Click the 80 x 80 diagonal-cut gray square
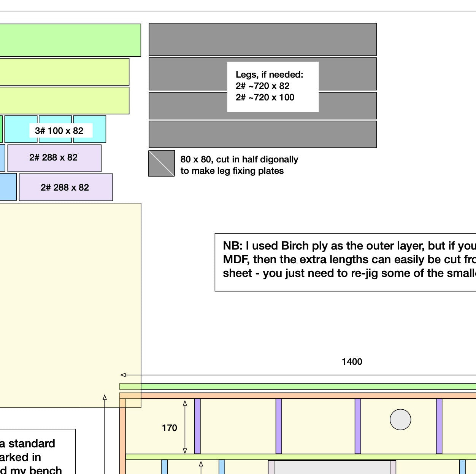This screenshot has width=476, height=474. pyautogui.click(x=162, y=164)
